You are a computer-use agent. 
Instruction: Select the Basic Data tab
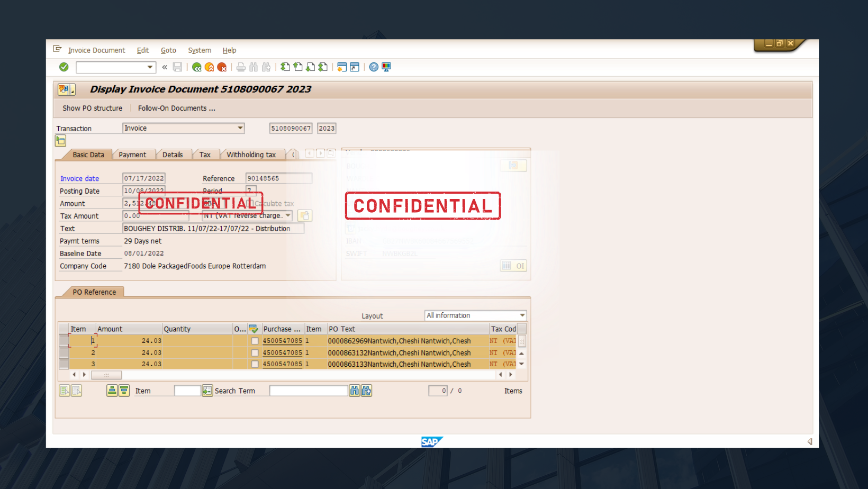click(x=88, y=155)
